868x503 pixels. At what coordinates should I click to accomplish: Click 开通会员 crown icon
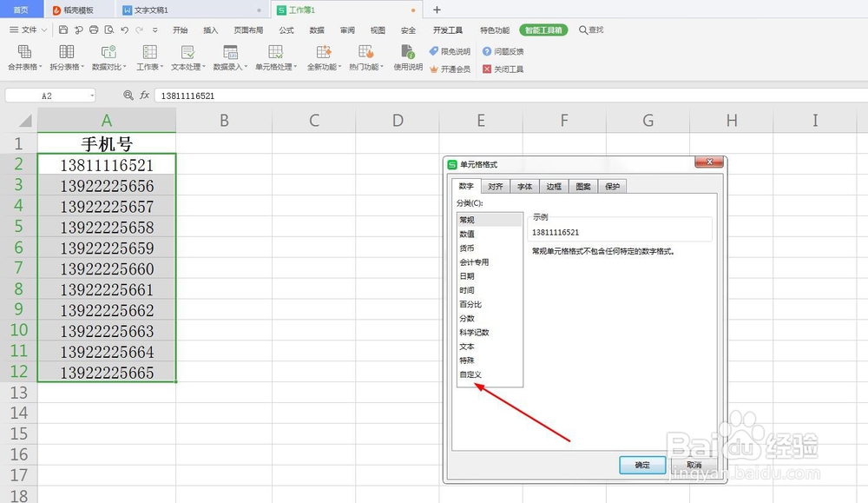tap(434, 69)
